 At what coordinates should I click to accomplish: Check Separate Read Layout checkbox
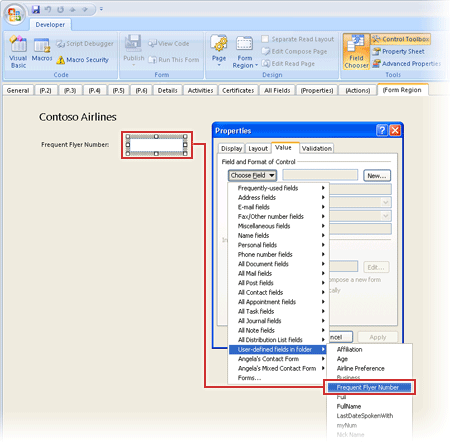click(x=265, y=39)
